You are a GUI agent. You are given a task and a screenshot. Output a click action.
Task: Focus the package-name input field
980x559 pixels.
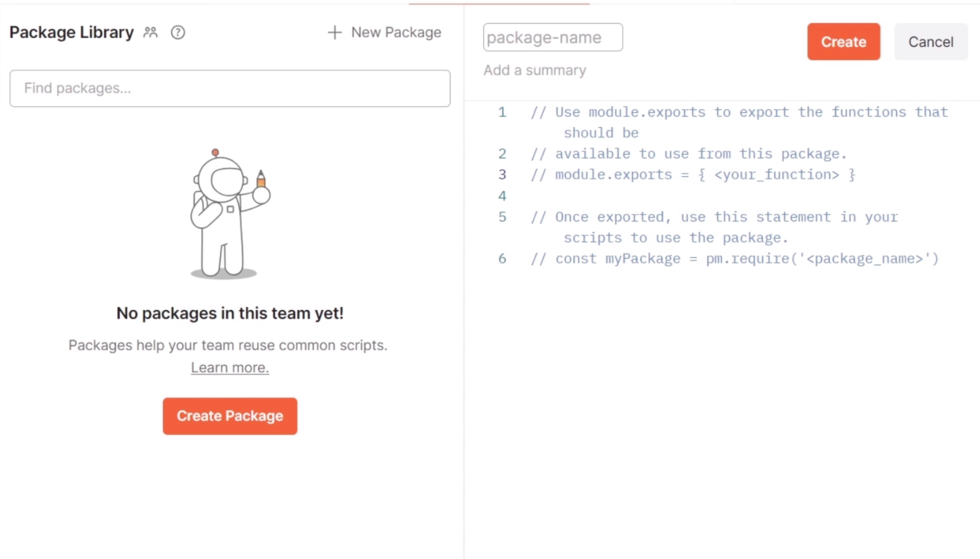coord(553,37)
